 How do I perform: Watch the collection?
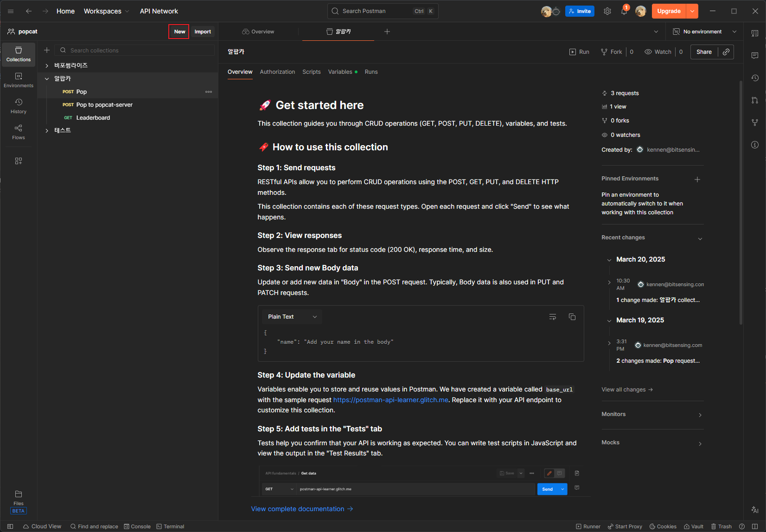(x=658, y=52)
